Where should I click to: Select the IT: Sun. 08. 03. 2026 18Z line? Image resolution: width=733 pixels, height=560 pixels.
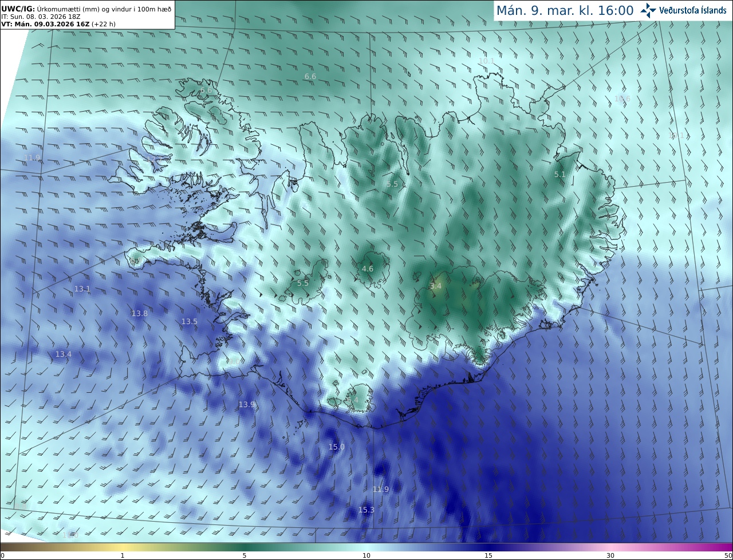(x=41, y=16)
